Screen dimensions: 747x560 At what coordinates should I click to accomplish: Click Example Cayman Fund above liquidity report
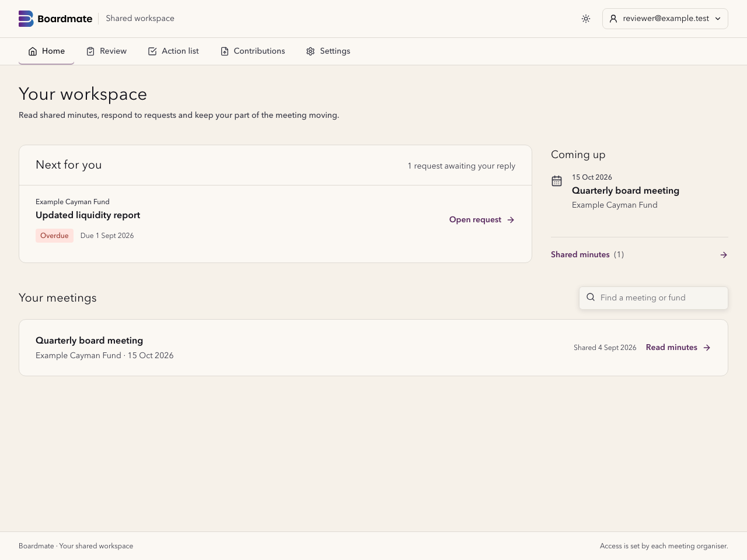(x=72, y=202)
